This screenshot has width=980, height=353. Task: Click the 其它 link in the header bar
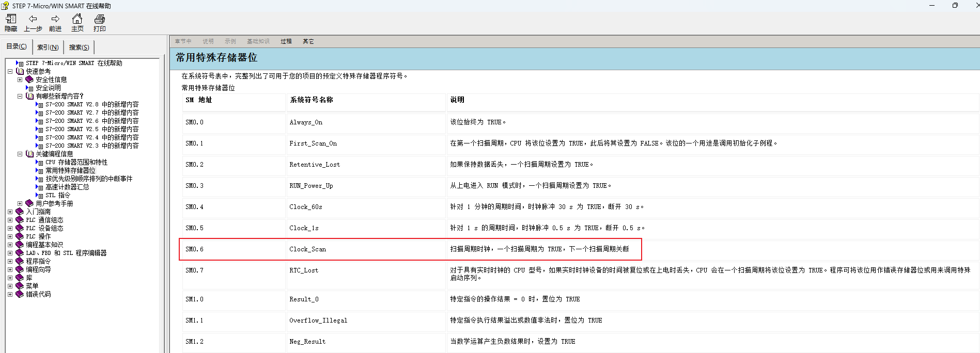coord(308,41)
